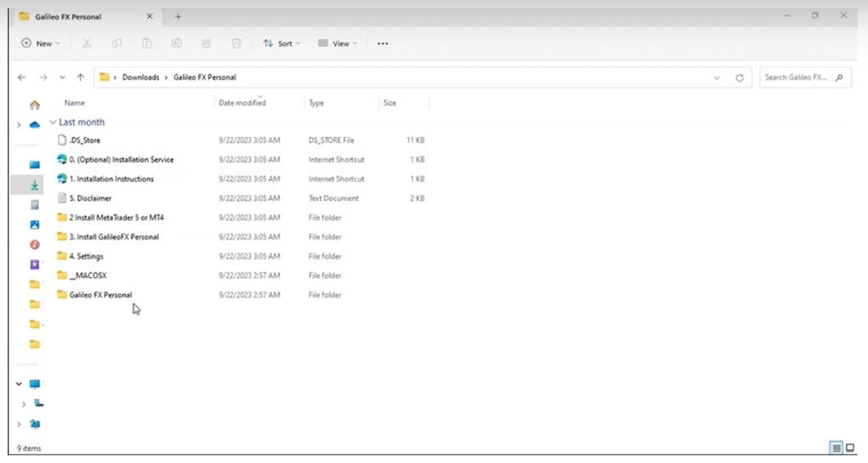The height and width of the screenshot is (463, 868).
Task: Click the Copy icon in toolbar
Action: point(117,43)
